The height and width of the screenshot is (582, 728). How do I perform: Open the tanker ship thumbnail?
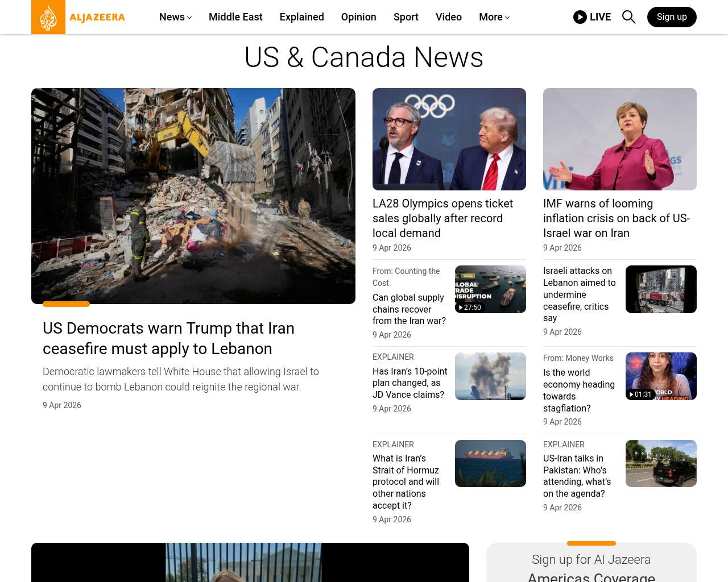[490, 463]
